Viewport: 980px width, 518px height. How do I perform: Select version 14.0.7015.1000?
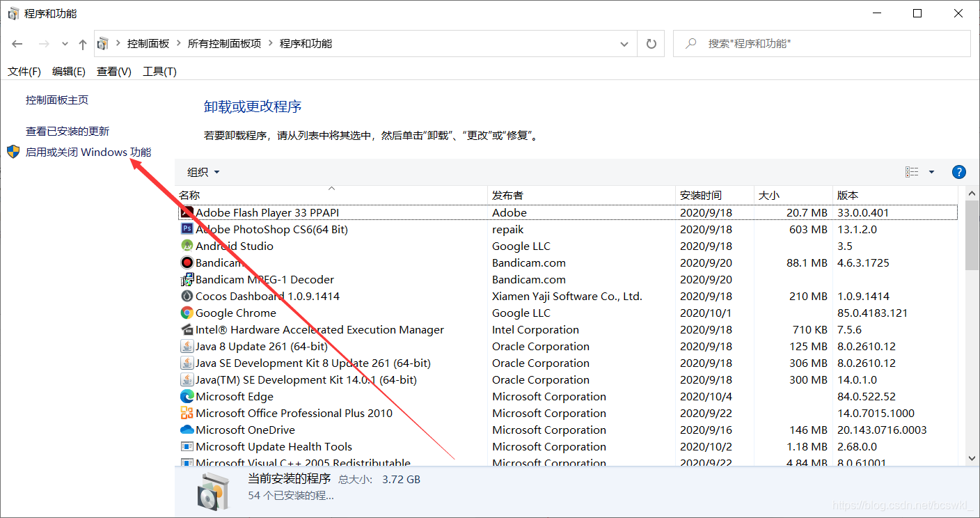click(876, 413)
